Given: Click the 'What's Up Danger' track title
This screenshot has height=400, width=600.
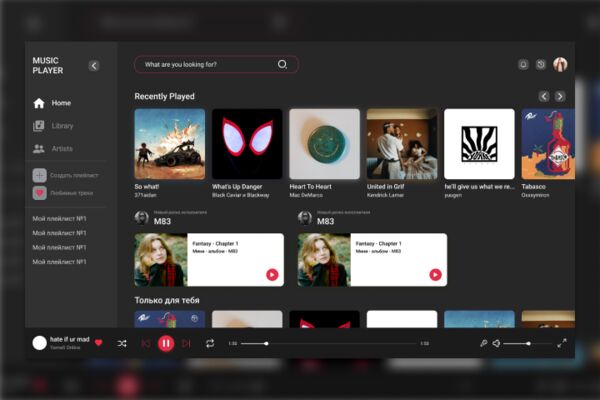Looking at the screenshot, I should [237, 187].
